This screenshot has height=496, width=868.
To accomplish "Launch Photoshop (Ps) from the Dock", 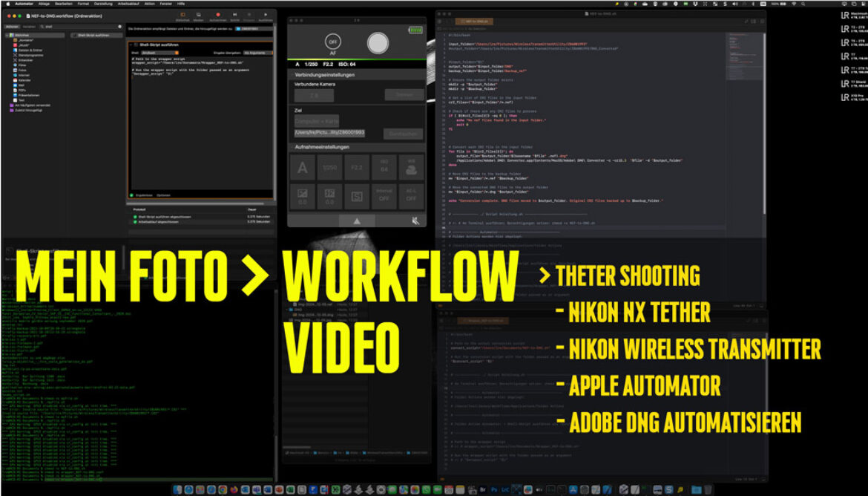I will tap(494, 489).
